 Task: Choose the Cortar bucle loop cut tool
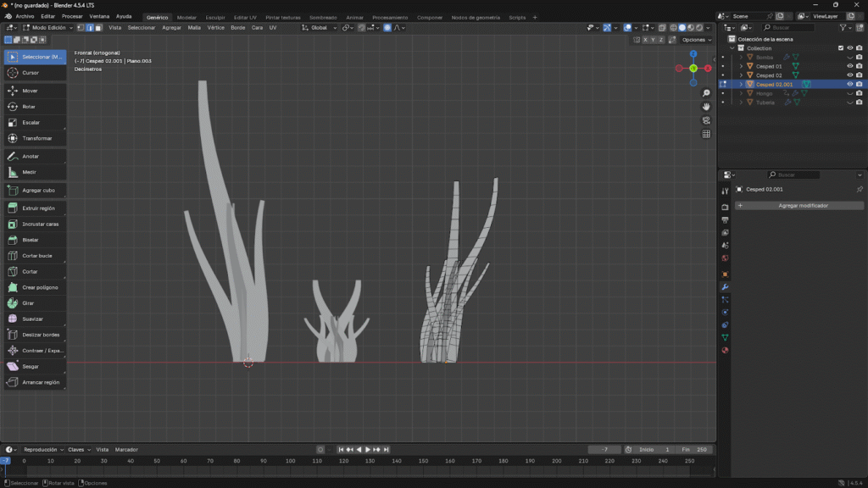[35, 255]
